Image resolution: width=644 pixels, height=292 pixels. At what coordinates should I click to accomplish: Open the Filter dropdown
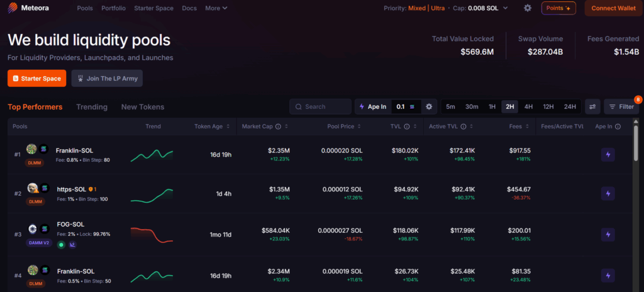pyautogui.click(x=621, y=107)
